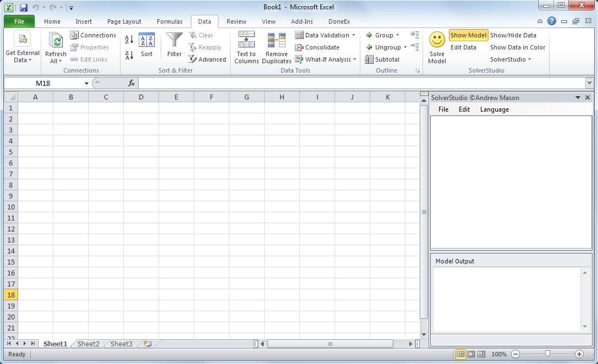The width and height of the screenshot is (598, 364).
Task: Expand the formula bar
Action: click(589, 82)
